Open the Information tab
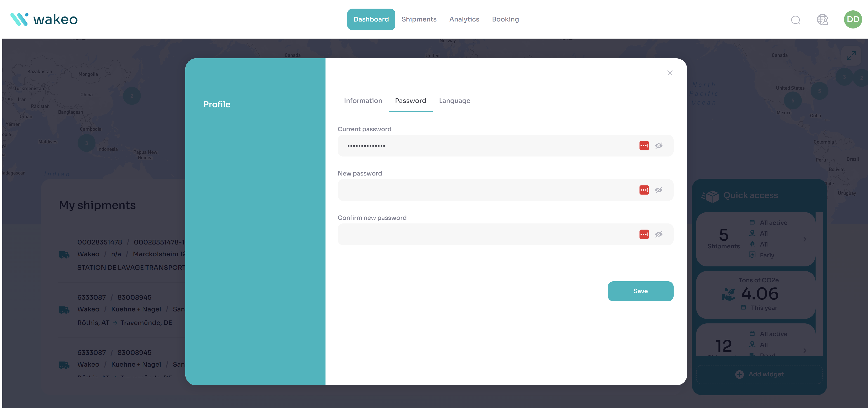The width and height of the screenshot is (868, 408). pyautogui.click(x=363, y=101)
